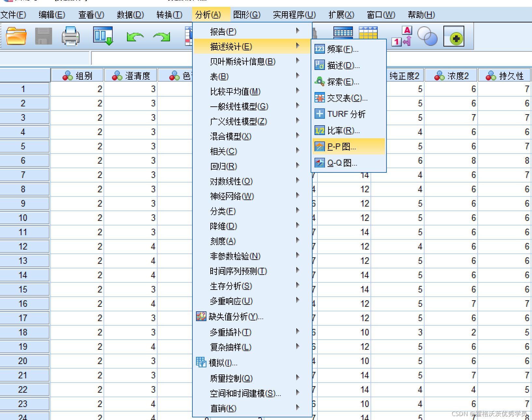Image resolution: width=532 pixels, height=420 pixels.
Task: Select 描述统计(E) in the Analyze menu
Action: 252,47
